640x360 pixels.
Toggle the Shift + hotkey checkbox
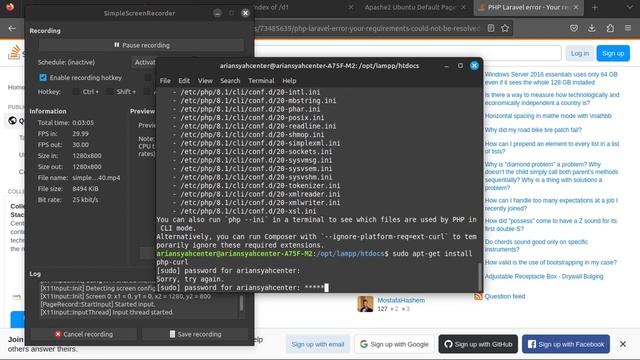click(x=109, y=92)
